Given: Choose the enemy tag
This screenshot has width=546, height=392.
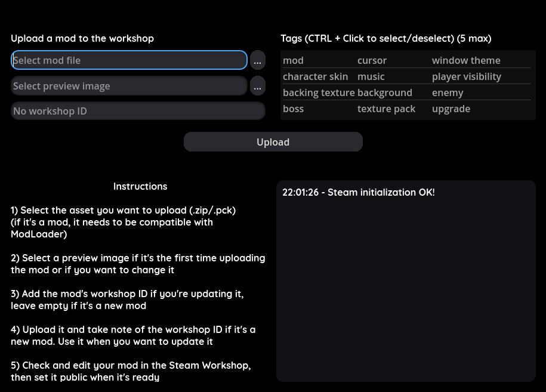Looking at the screenshot, I should tap(448, 92).
